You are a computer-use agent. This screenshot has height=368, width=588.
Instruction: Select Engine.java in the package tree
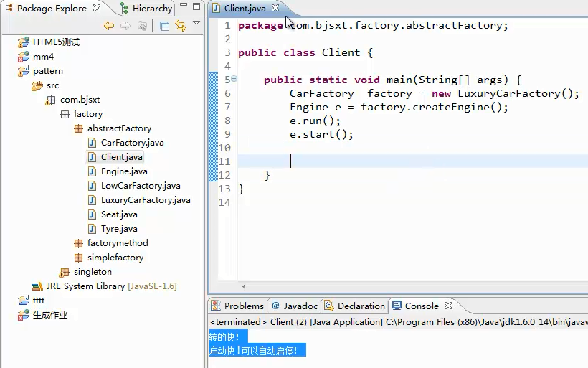point(124,171)
